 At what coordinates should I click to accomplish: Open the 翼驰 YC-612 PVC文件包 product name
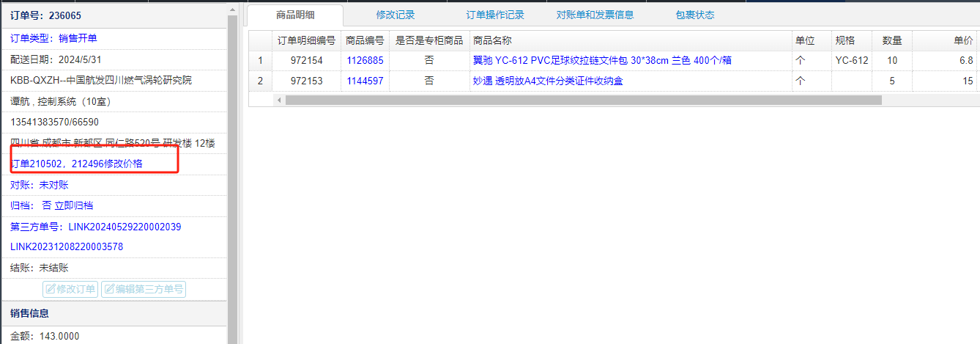point(602,61)
